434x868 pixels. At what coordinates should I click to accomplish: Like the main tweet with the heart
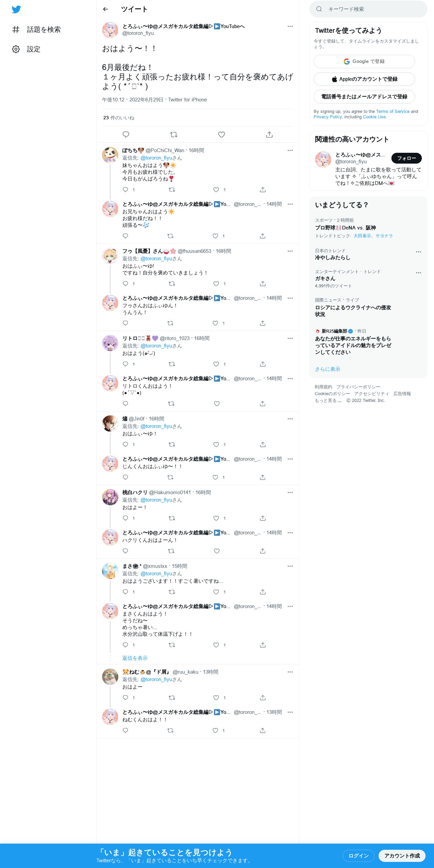pos(221,135)
